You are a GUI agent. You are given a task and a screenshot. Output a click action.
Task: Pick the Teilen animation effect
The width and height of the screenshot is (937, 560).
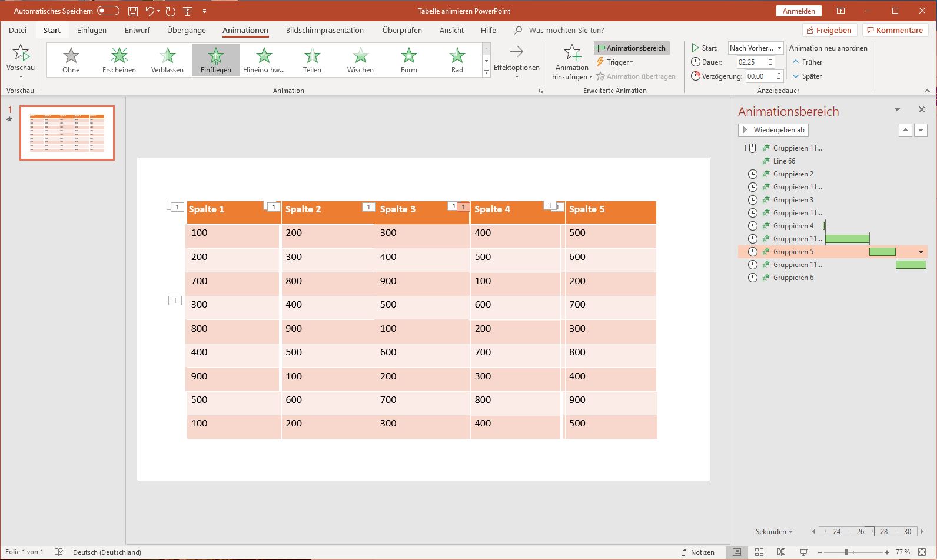pyautogui.click(x=312, y=60)
